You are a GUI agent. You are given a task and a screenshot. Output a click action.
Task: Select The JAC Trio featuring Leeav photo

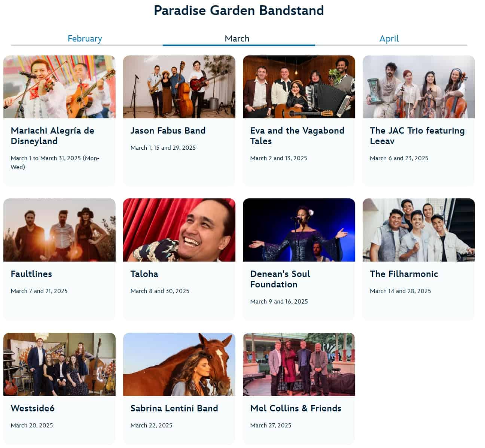[x=419, y=87]
